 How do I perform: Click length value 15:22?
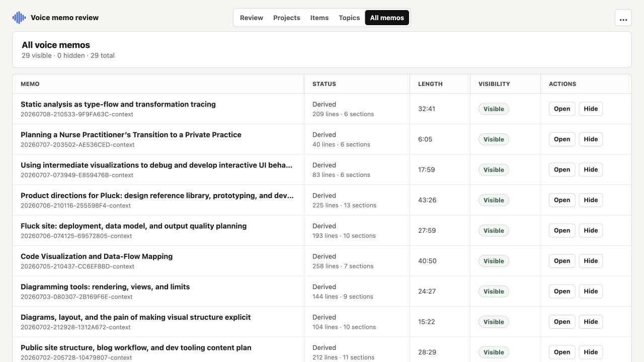click(x=427, y=322)
